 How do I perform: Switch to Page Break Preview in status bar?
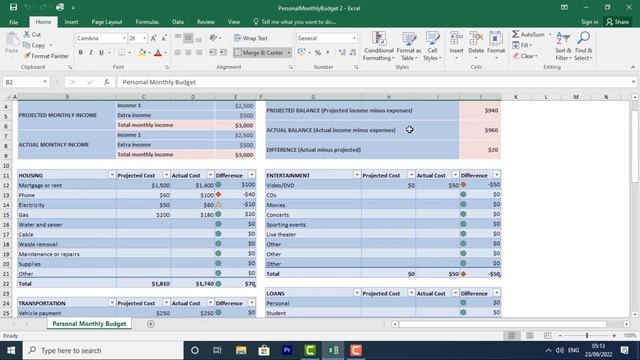click(547, 336)
